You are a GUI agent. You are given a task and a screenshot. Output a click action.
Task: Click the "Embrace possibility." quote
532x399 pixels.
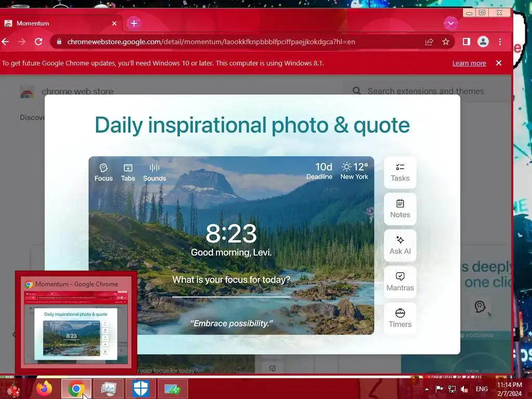click(231, 323)
